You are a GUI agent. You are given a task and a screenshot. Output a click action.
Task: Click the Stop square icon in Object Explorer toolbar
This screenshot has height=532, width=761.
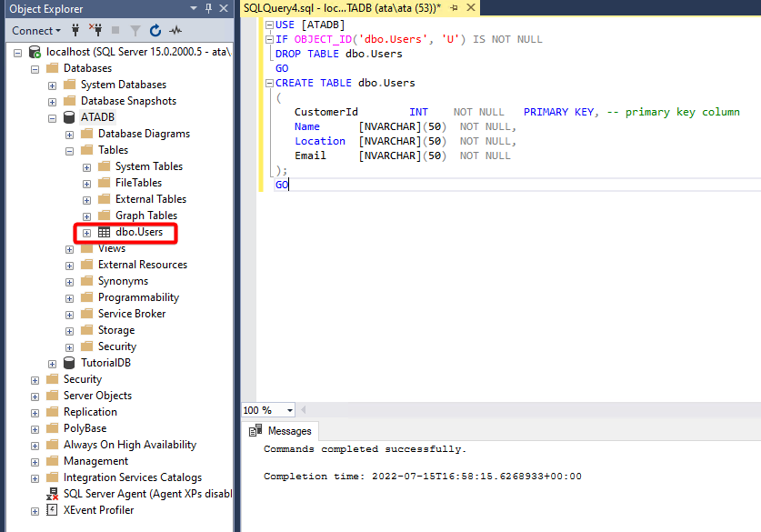[115, 31]
